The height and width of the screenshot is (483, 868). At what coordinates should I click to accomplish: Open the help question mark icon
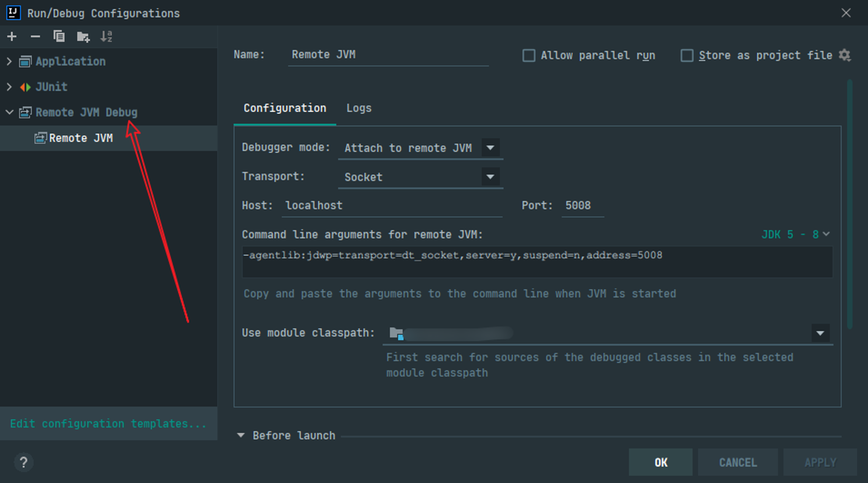23,463
